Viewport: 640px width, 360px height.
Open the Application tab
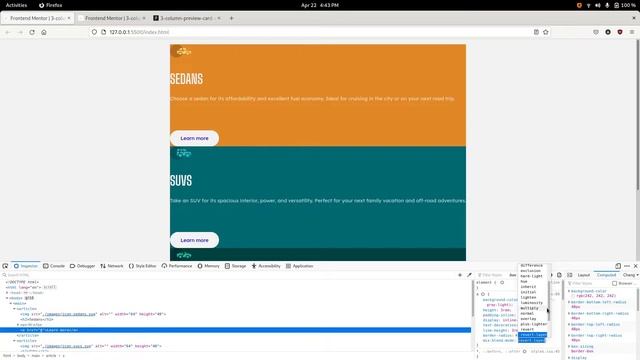[299, 266]
